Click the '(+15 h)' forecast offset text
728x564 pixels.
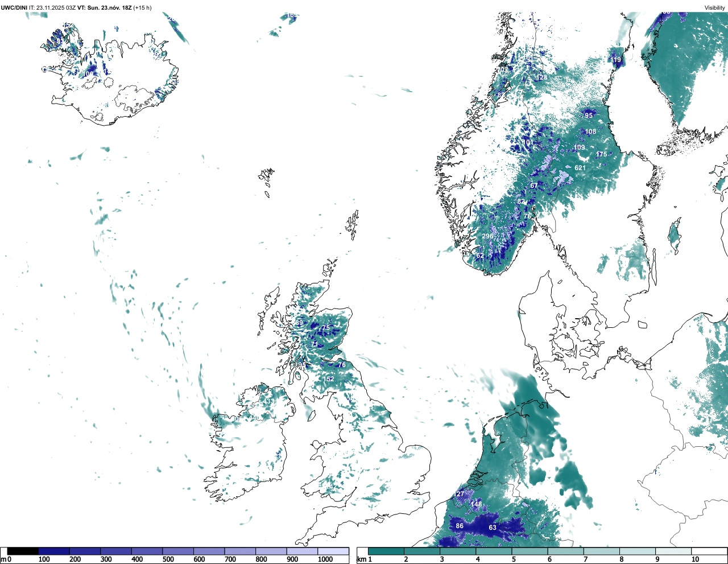pos(143,7)
